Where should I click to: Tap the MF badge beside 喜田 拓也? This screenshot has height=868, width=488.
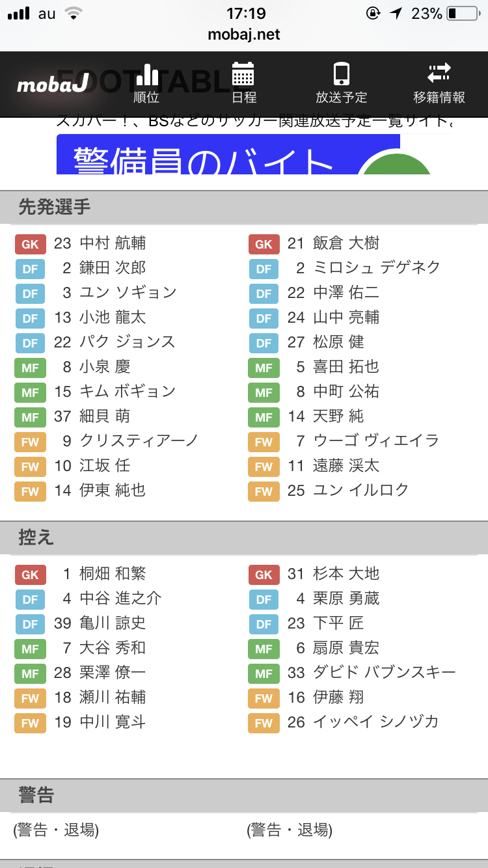click(264, 368)
